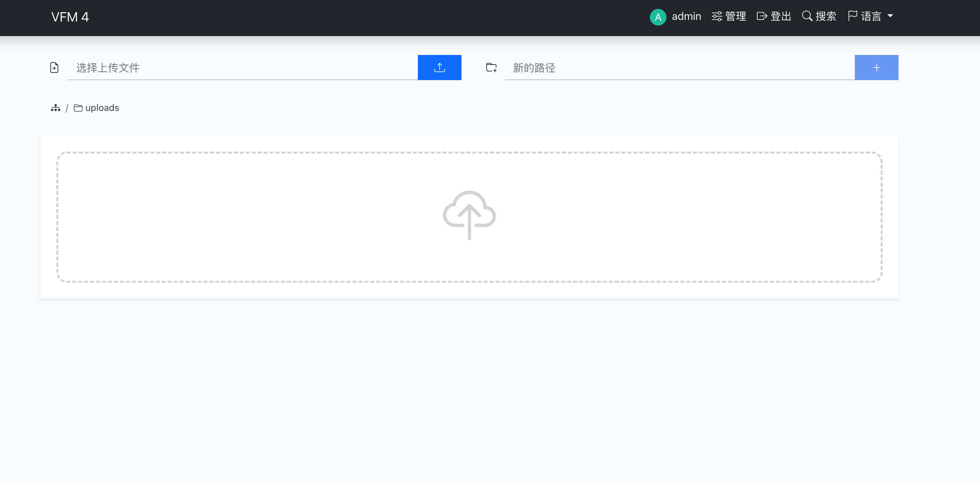This screenshot has width=980, height=484.
Task: Open the uploads breadcrumb link
Action: 102,108
